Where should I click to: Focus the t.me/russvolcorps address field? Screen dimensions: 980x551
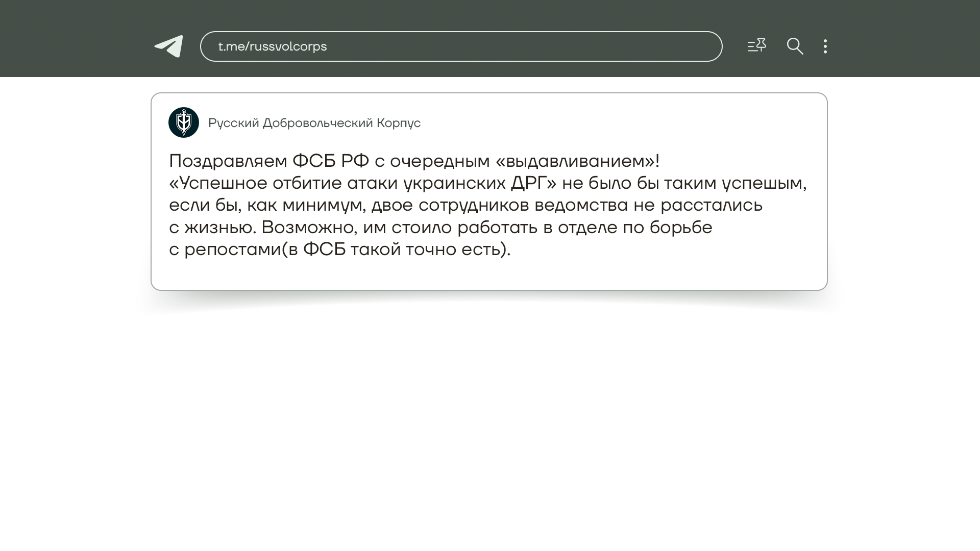(460, 46)
